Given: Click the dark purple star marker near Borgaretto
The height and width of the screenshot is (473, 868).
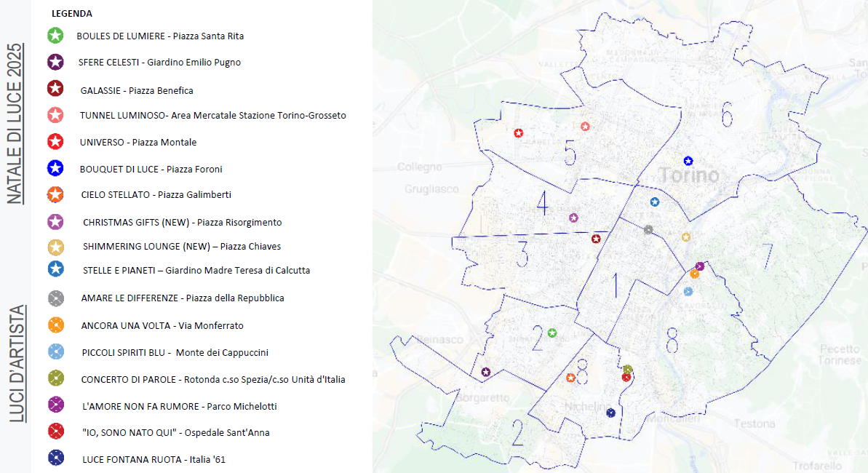Looking at the screenshot, I should click(x=485, y=372).
